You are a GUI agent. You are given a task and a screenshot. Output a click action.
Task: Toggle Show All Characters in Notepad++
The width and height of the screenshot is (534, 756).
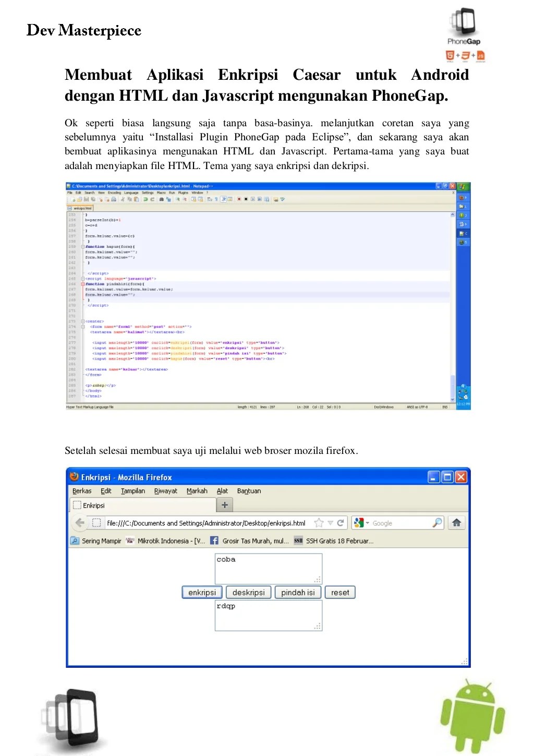tap(216, 199)
